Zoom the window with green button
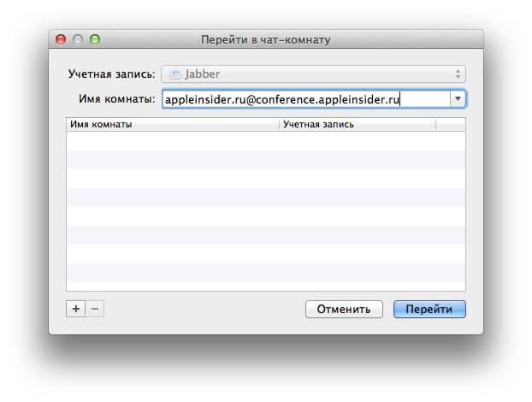Viewport: 532px width, 402px height. click(x=95, y=39)
